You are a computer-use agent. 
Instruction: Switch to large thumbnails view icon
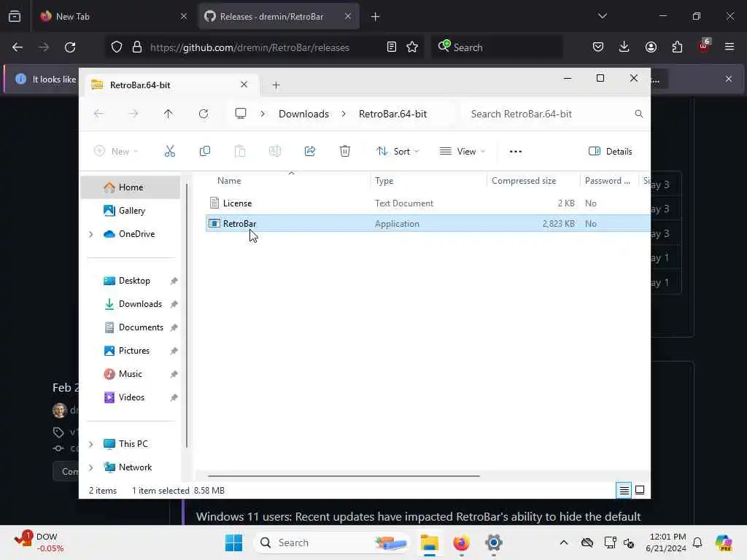tap(640, 490)
